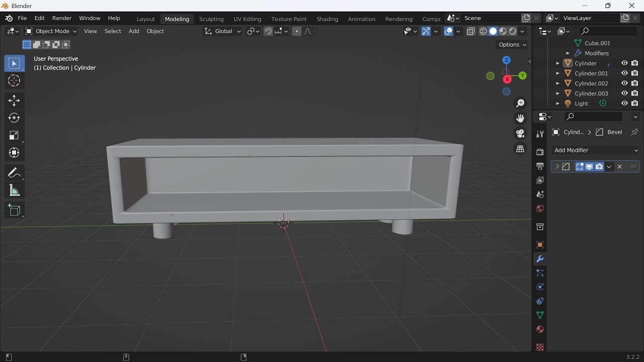This screenshot has height=362, width=644.
Task: Click the outliner search field
Action: 608,31
